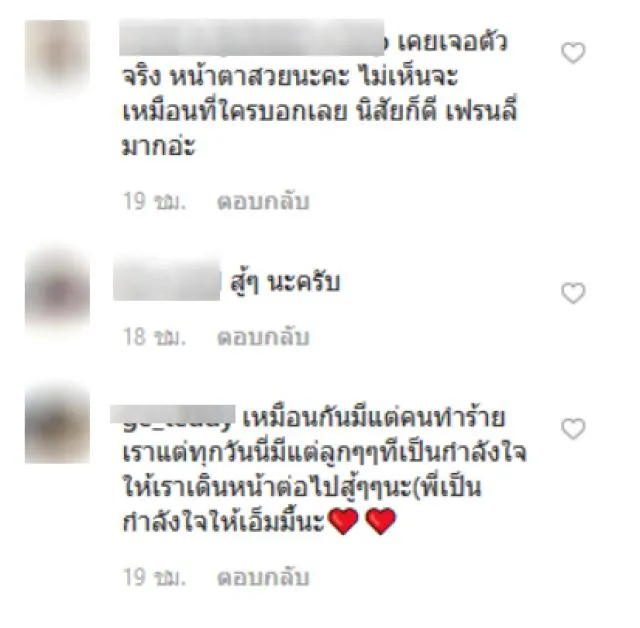This screenshot has width=640, height=628.
Task: Click the comment text สู้ๆ นะครับ
Action: [285, 282]
